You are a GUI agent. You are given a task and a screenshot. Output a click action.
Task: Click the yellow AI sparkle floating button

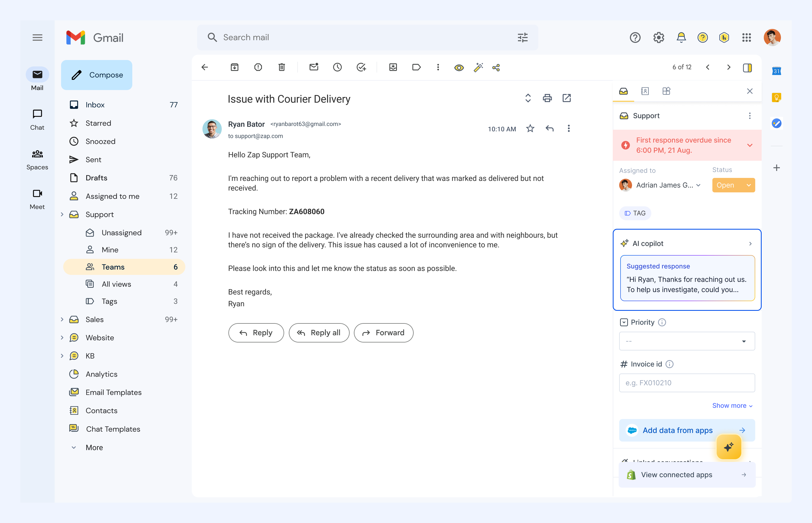(728, 447)
